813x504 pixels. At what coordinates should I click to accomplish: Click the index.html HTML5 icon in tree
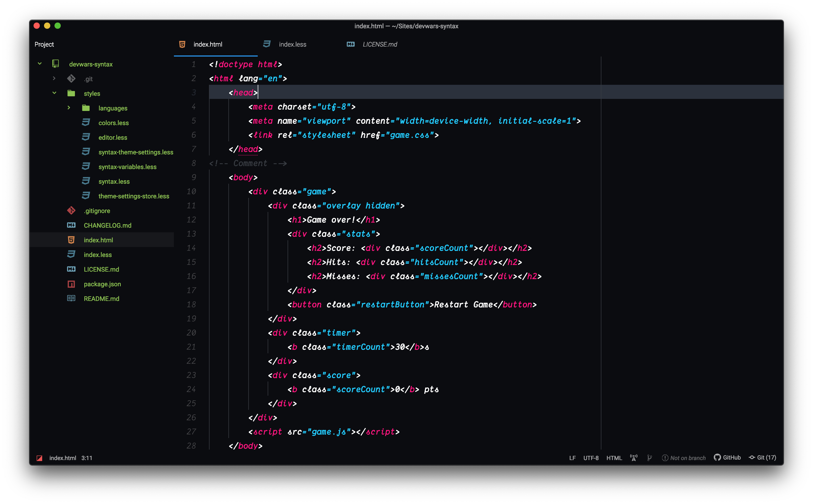[71, 240]
